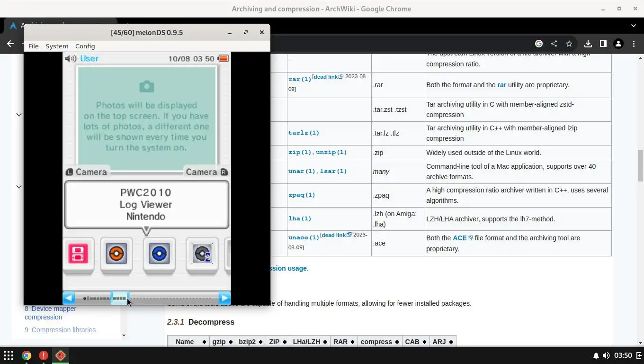Open the melonDS Config menu
This screenshot has width=644, height=364.
pos(85,46)
